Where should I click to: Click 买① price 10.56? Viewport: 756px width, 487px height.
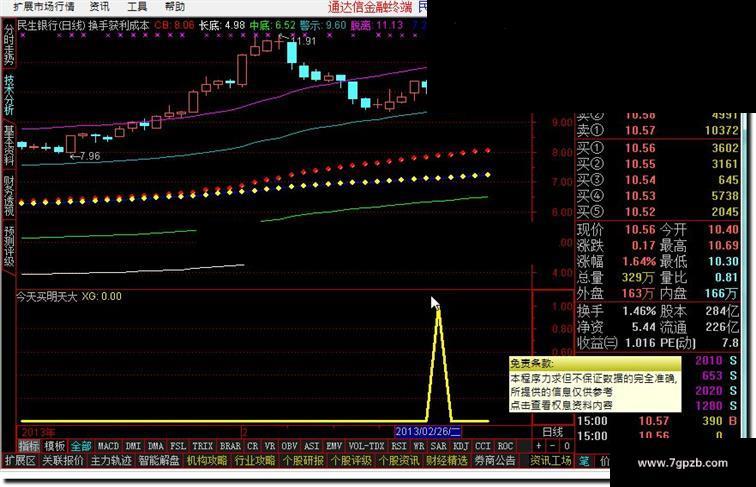(640, 148)
